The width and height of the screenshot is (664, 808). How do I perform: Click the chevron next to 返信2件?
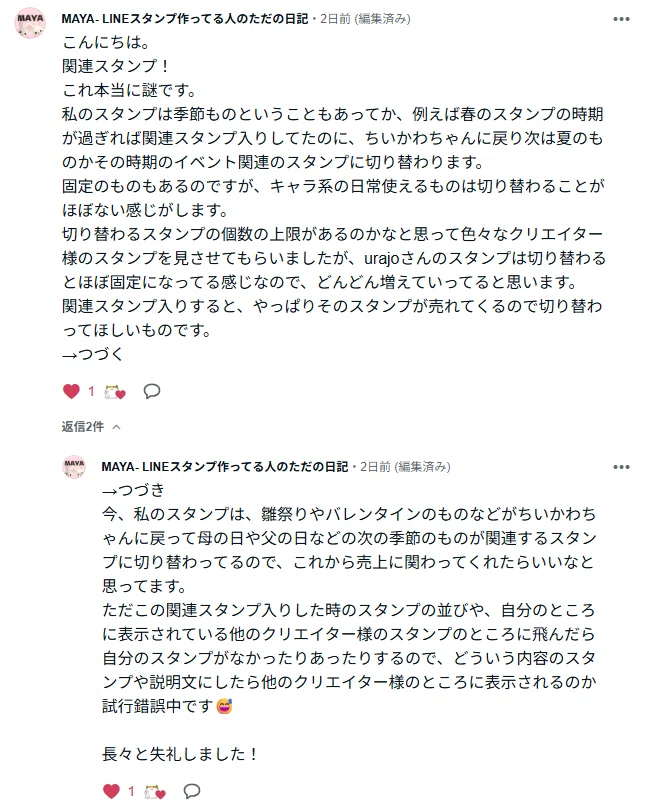point(116,427)
